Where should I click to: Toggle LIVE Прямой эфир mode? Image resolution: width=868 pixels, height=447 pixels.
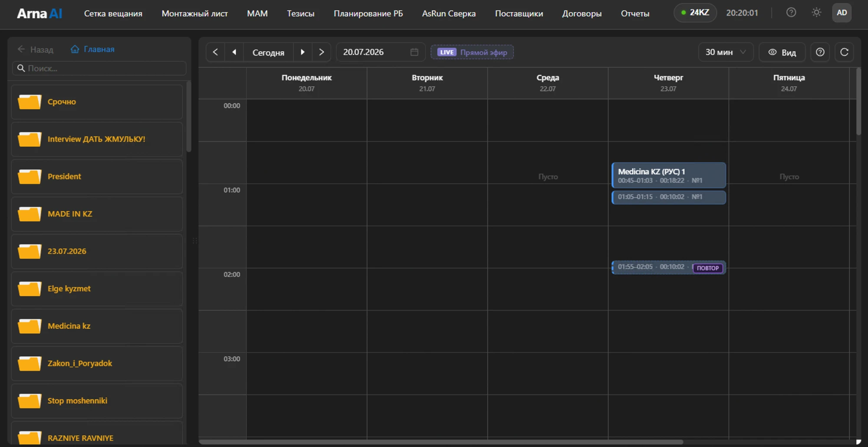(x=472, y=52)
